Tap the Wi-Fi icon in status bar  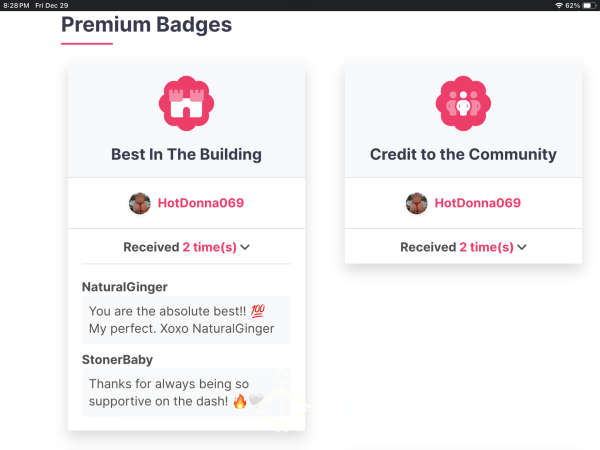(559, 5)
